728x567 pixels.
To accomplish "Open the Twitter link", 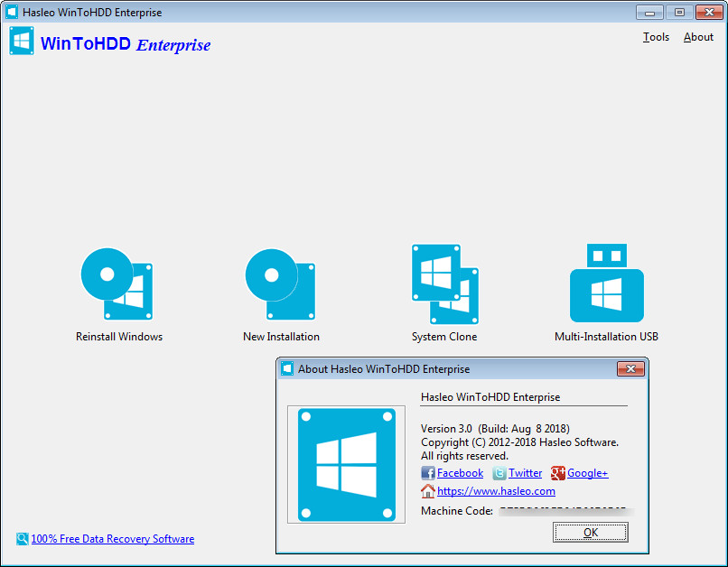I will pyautogui.click(x=525, y=473).
